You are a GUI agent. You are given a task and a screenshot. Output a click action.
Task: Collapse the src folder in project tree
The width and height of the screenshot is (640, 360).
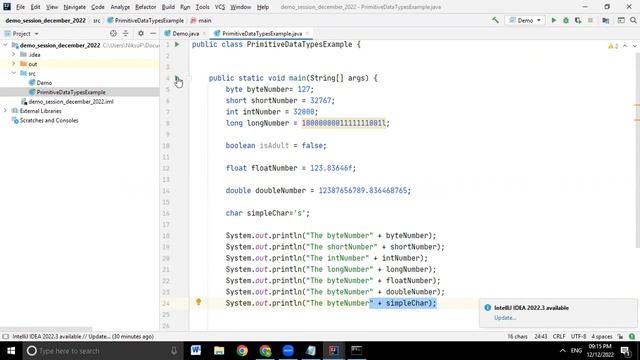[13, 73]
